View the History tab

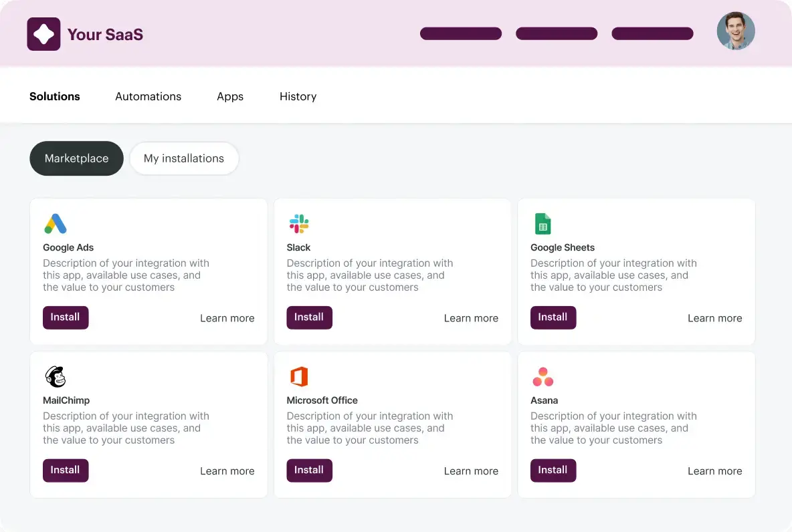pos(298,96)
